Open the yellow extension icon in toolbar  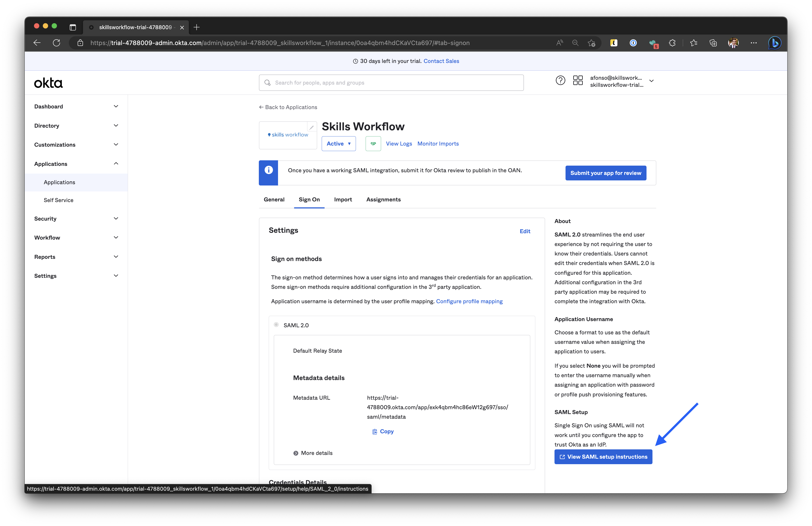coord(614,43)
